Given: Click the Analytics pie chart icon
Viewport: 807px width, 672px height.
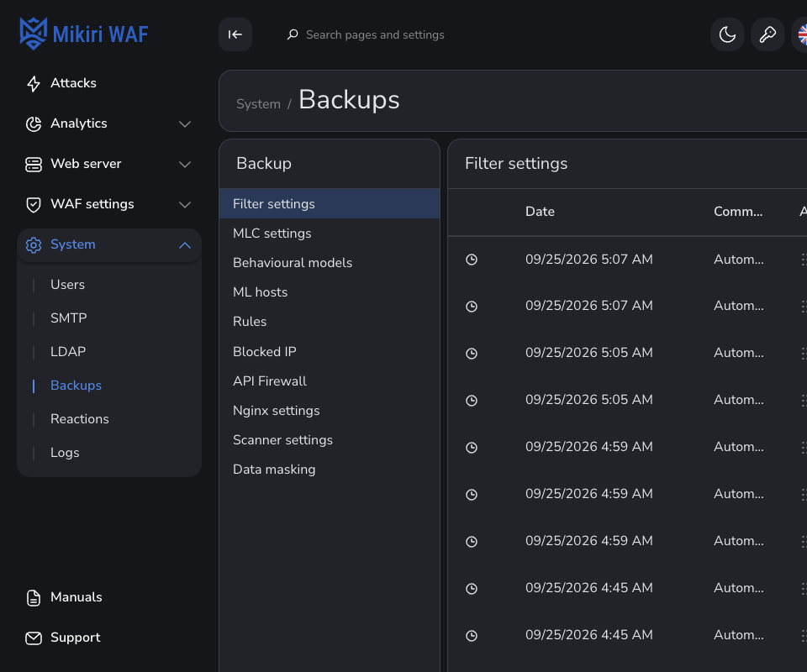Looking at the screenshot, I should pyautogui.click(x=34, y=124).
